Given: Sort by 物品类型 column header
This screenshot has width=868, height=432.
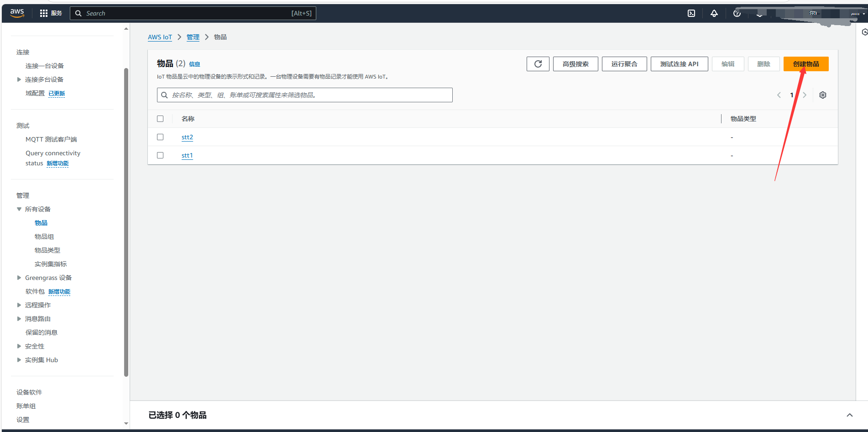Looking at the screenshot, I should click(x=743, y=119).
